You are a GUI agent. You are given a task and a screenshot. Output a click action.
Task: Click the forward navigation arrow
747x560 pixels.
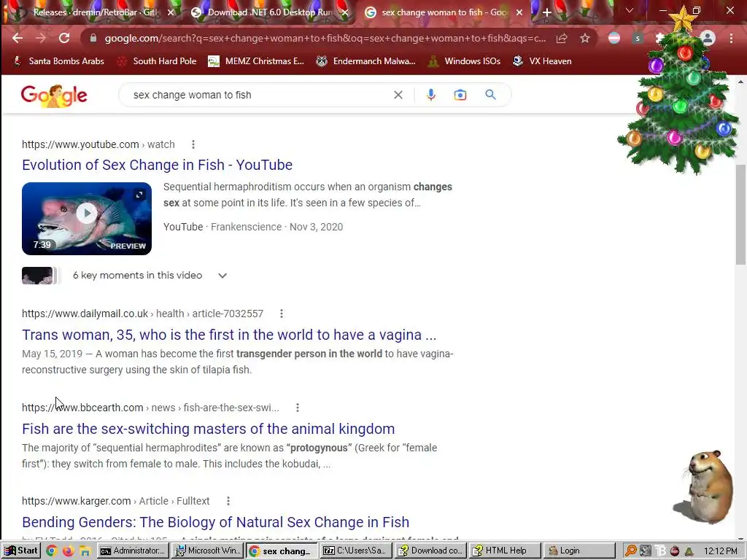click(41, 38)
